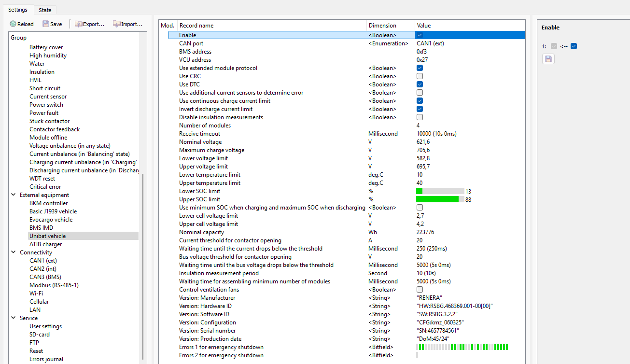Click Maximum charge voltage value 705,6
This screenshot has width=630, height=364.
click(423, 150)
